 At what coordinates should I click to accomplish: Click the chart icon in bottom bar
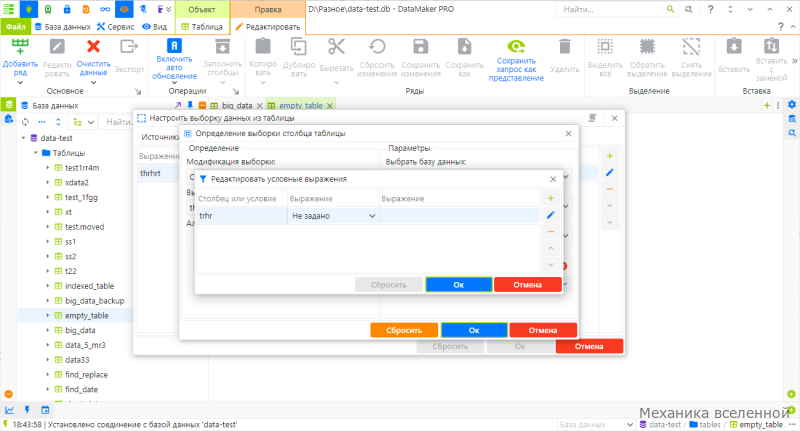[9, 410]
